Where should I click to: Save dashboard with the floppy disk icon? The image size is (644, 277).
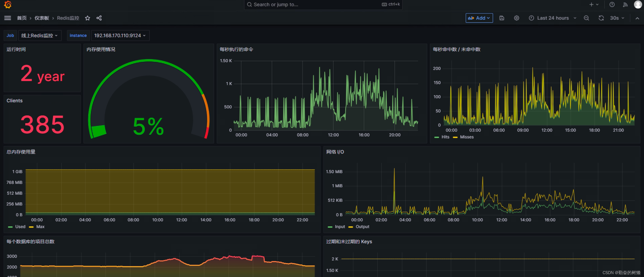[501, 18]
